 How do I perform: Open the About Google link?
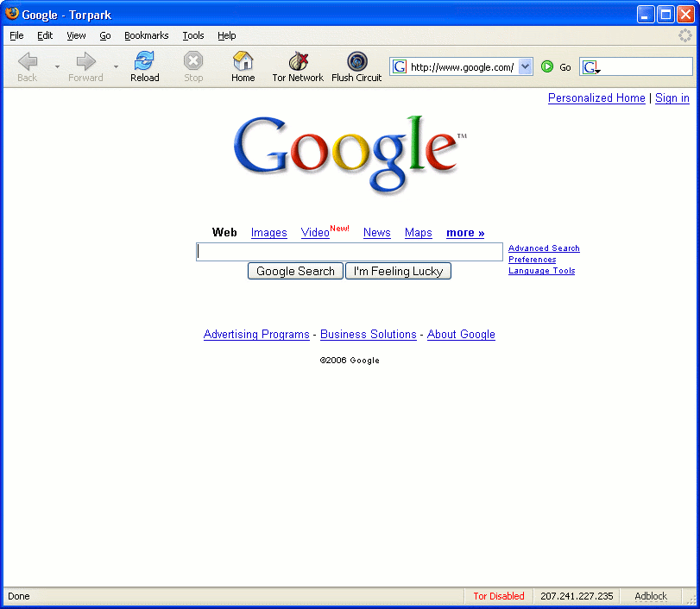(461, 334)
